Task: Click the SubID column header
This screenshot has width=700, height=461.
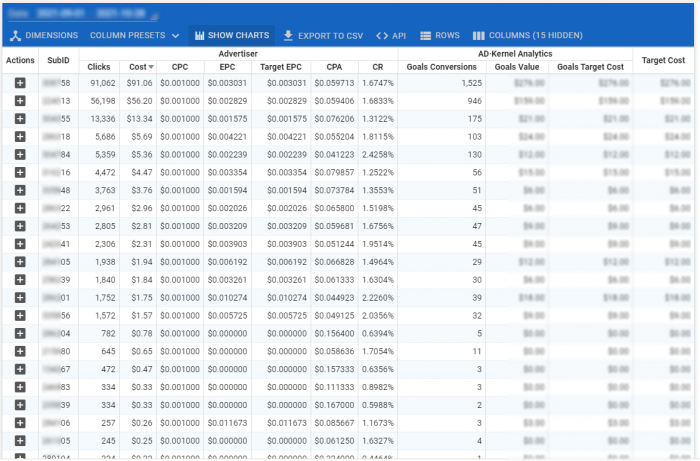Action: [58, 60]
